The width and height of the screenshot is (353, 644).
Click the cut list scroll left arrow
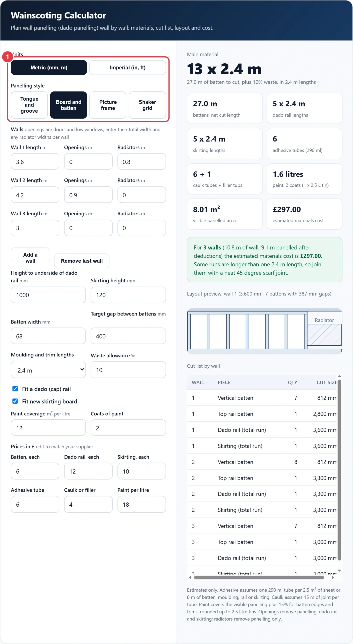click(190, 578)
